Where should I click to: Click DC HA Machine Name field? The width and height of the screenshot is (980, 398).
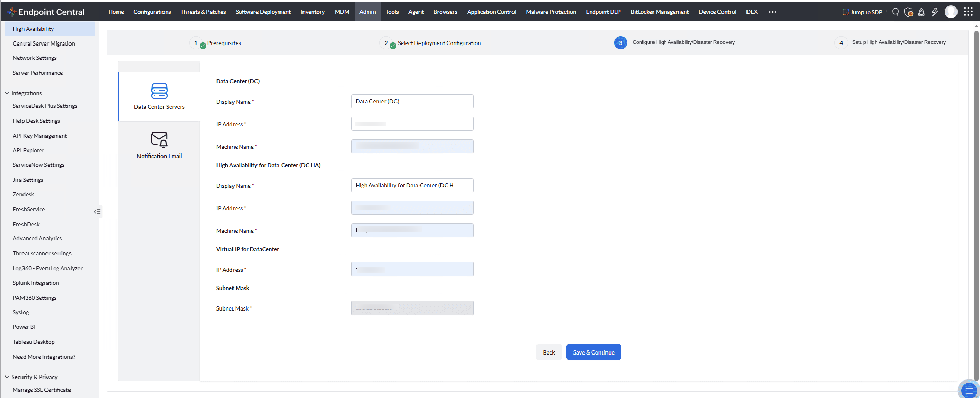412,230
